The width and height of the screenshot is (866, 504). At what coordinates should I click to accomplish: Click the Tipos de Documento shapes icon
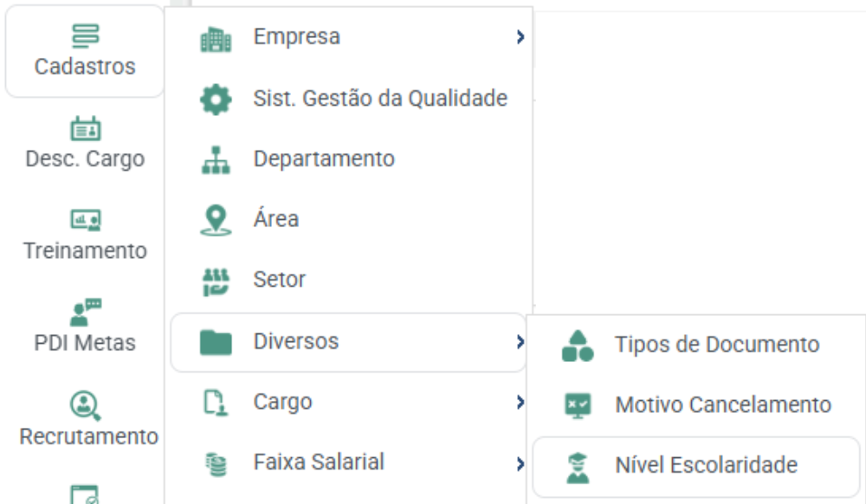tap(578, 346)
